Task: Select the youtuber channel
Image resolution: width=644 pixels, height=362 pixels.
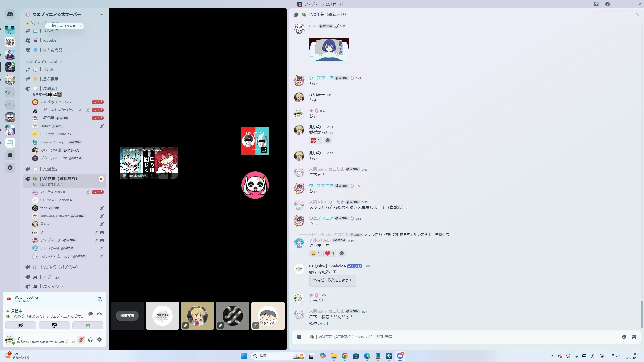Action: click(x=50, y=40)
